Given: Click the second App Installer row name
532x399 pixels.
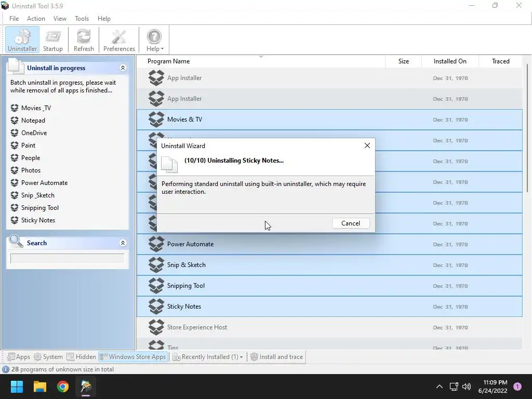Looking at the screenshot, I should coord(184,99).
